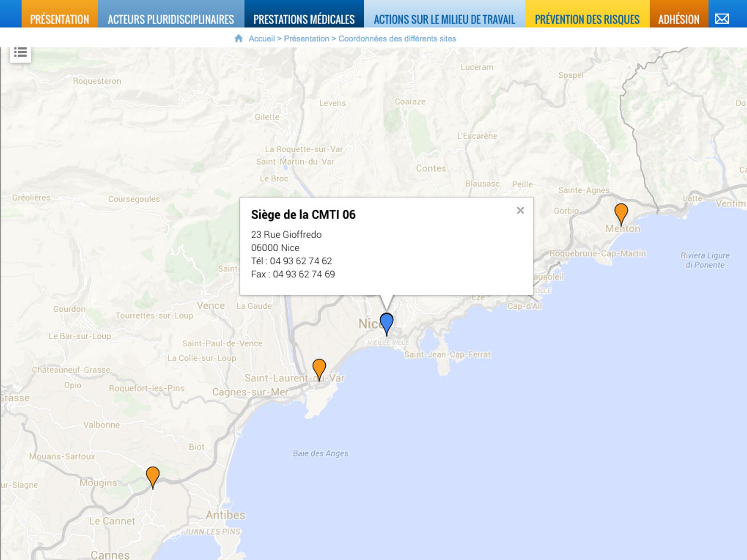Screen dimensions: 747x560
Task: Click the Baie des Anges map label
Action: [x=320, y=453]
